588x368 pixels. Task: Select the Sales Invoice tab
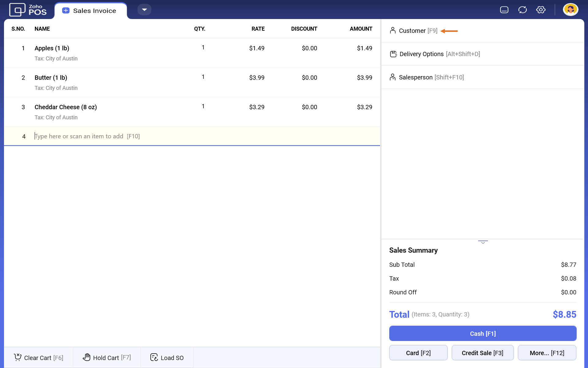[91, 11]
